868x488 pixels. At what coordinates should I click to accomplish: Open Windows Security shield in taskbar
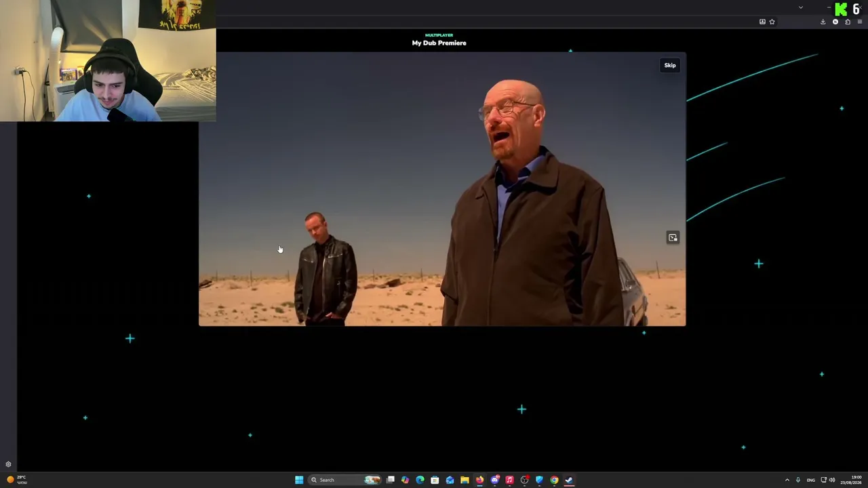(539, 480)
